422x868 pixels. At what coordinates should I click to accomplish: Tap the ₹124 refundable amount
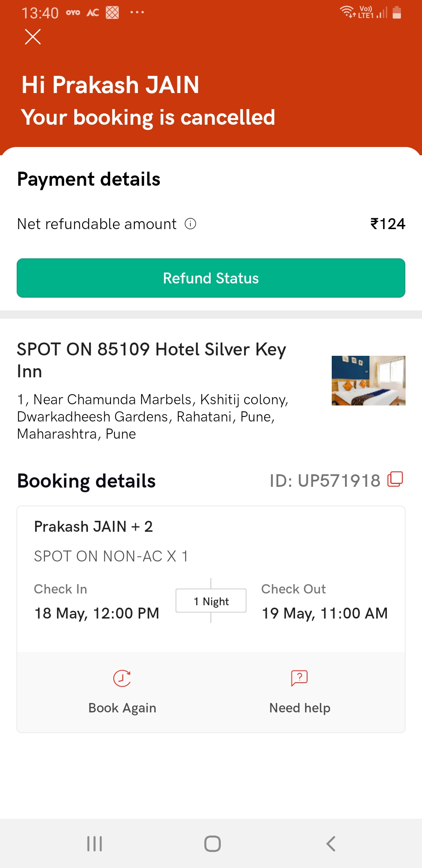click(388, 224)
